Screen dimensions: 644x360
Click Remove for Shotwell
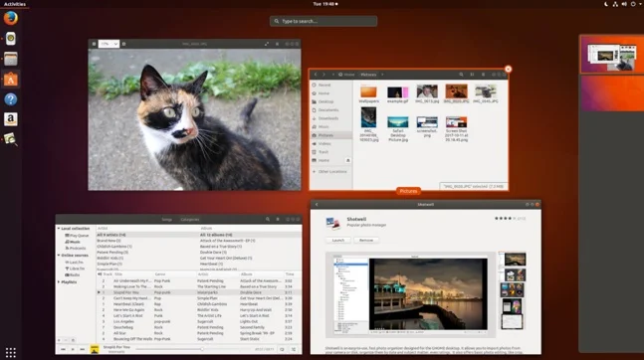coord(366,240)
